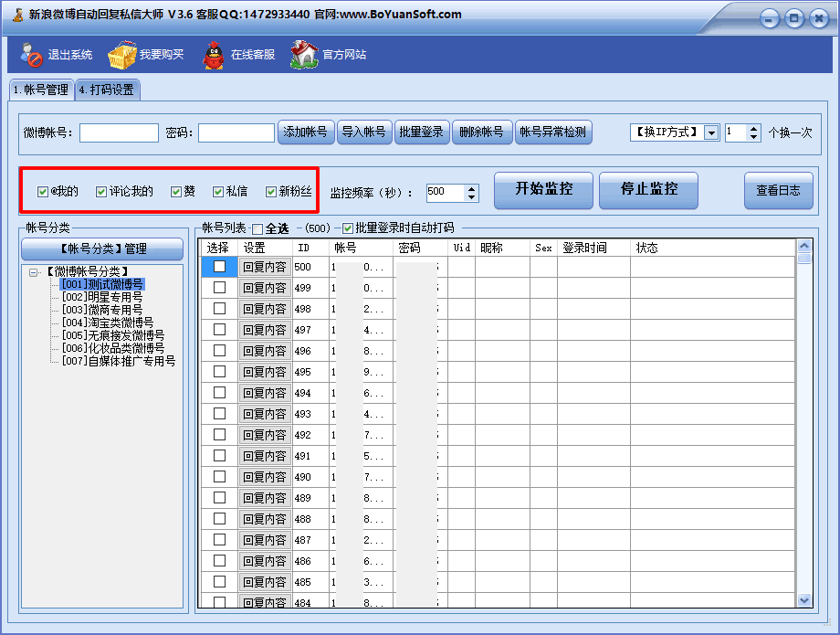Click account list scrollbar down arrow
The image size is (840, 635).
pos(804,600)
